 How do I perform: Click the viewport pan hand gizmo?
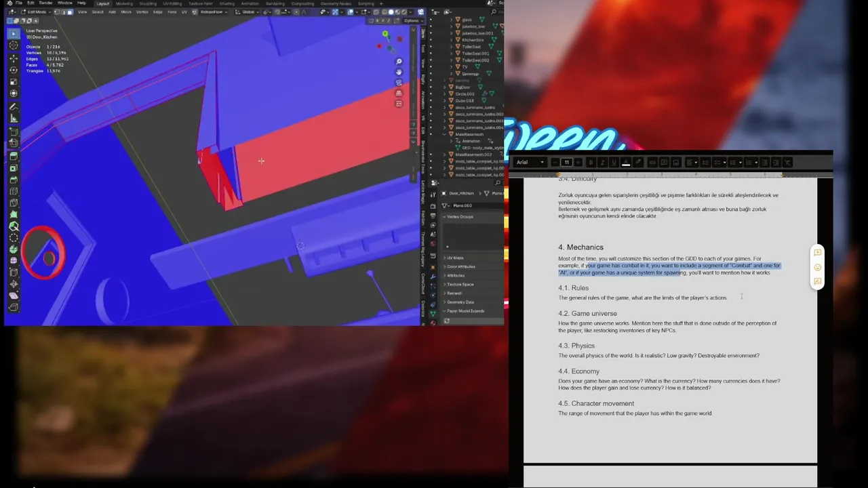(x=399, y=72)
